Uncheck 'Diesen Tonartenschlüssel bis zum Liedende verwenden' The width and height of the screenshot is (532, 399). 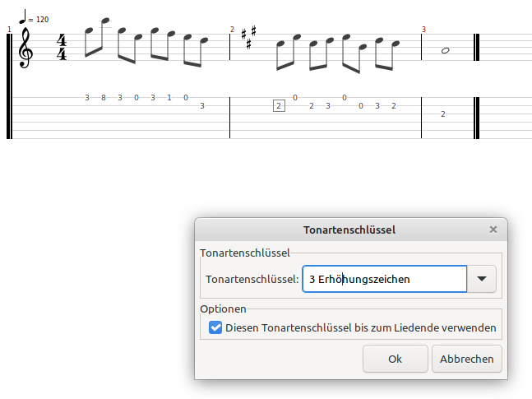(x=215, y=327)
